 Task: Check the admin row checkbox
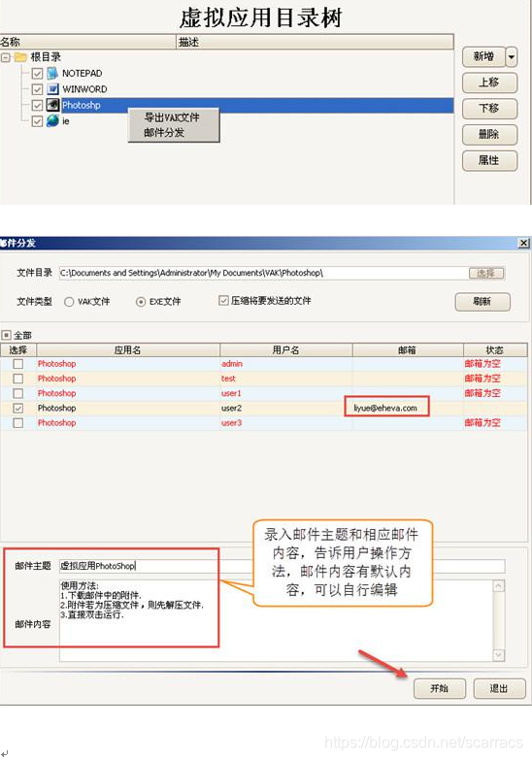(17, 364)
